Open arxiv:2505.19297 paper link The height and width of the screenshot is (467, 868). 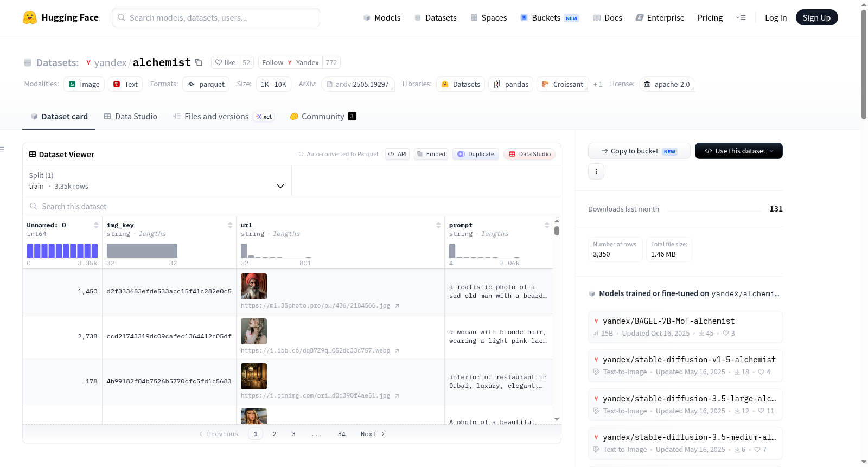pos(358,84)
